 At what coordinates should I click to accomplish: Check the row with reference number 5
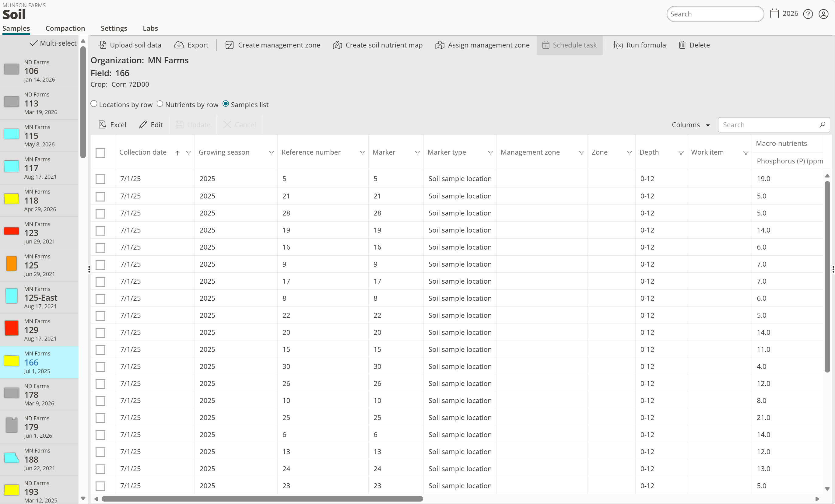100,179
